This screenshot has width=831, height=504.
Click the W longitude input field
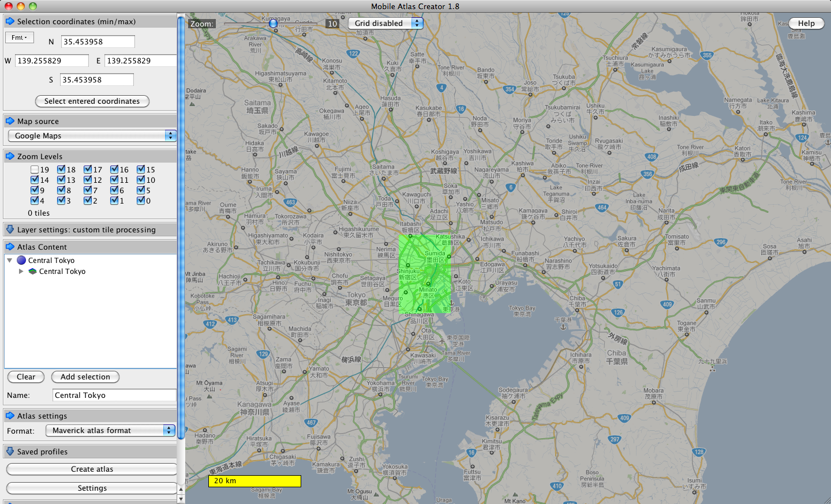(x=52, y=61)
